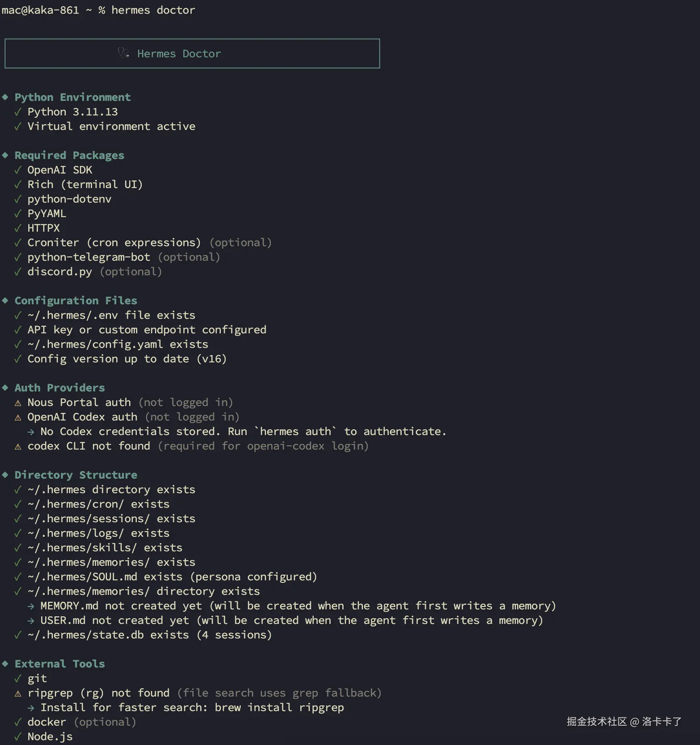The height and width of the screenshot is (745, 700).
Task: Click the checkmark next to docker
Action: 18,722
